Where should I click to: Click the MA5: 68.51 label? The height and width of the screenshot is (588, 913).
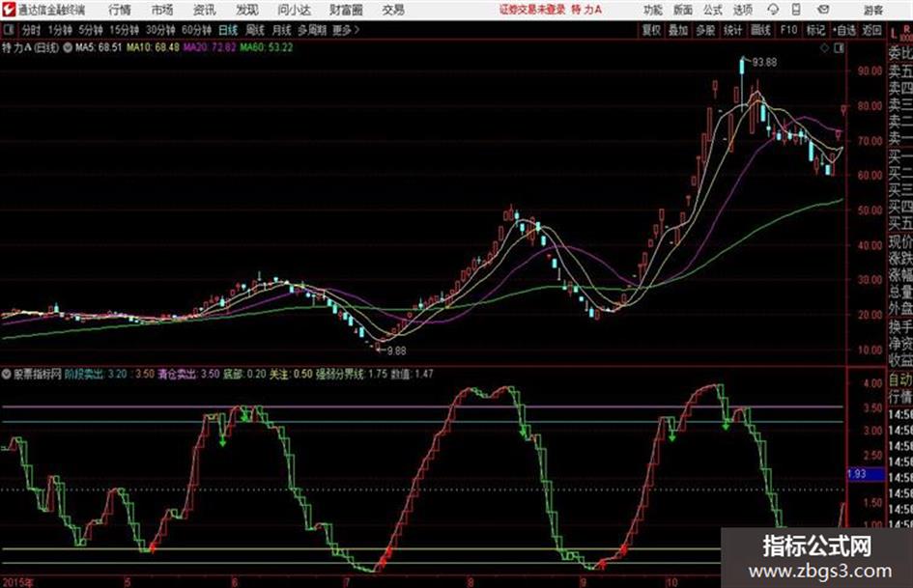[99, 47]
